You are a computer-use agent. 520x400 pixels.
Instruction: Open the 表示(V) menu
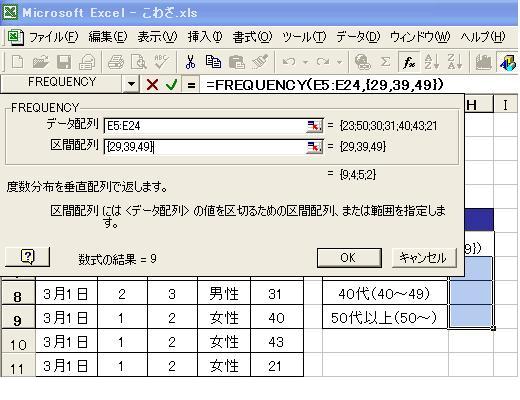coord(157,37)
